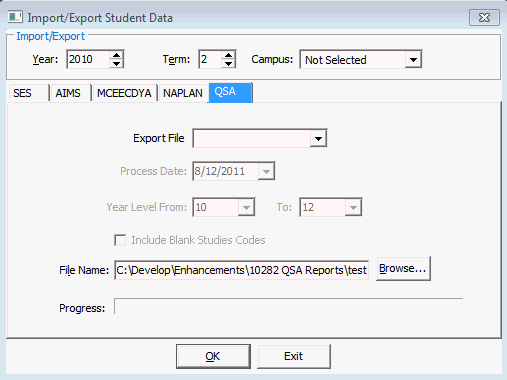This screenshot has width=507, height=380.
Task: Expand the Year Level From dropdown
Action: click(246, 207)
